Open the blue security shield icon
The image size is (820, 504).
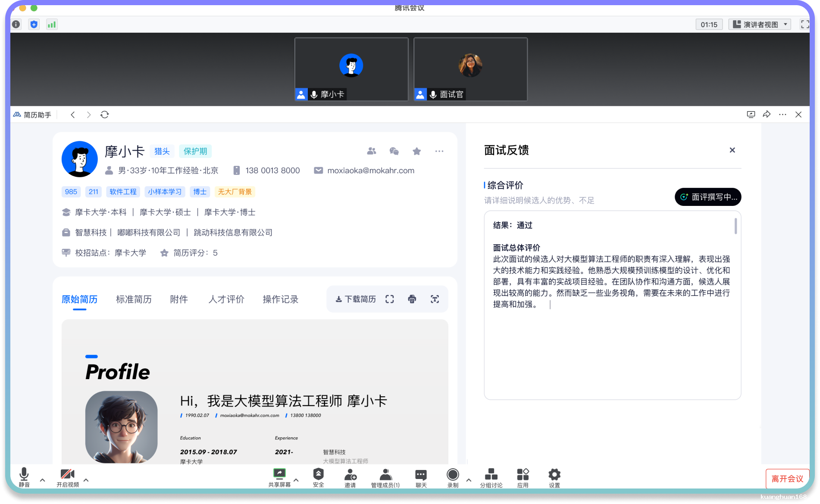tap(34, 24)
